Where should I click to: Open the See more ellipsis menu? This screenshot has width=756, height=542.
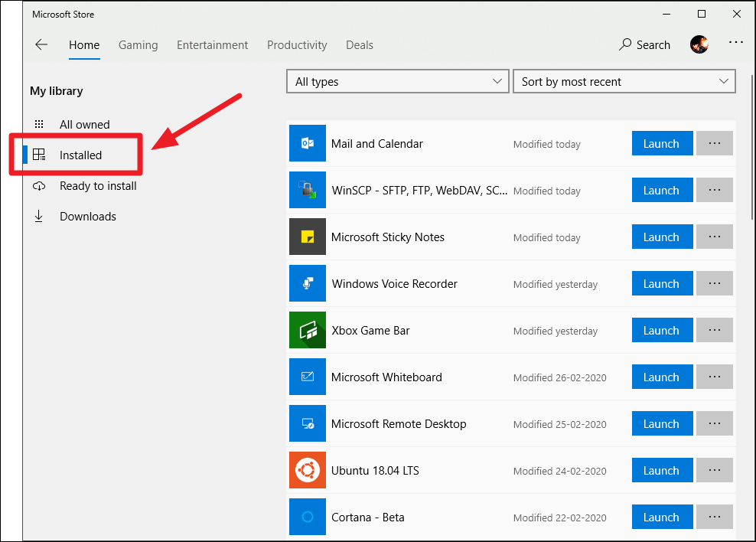pyautogui.click(x=735, y=42)
